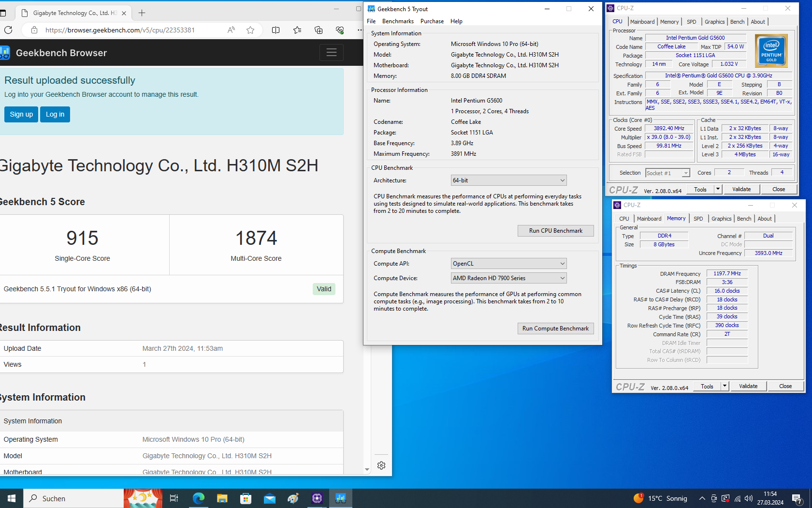Open Geekbench Help menu
Viewport: 812px width, 508px height.
456,21
